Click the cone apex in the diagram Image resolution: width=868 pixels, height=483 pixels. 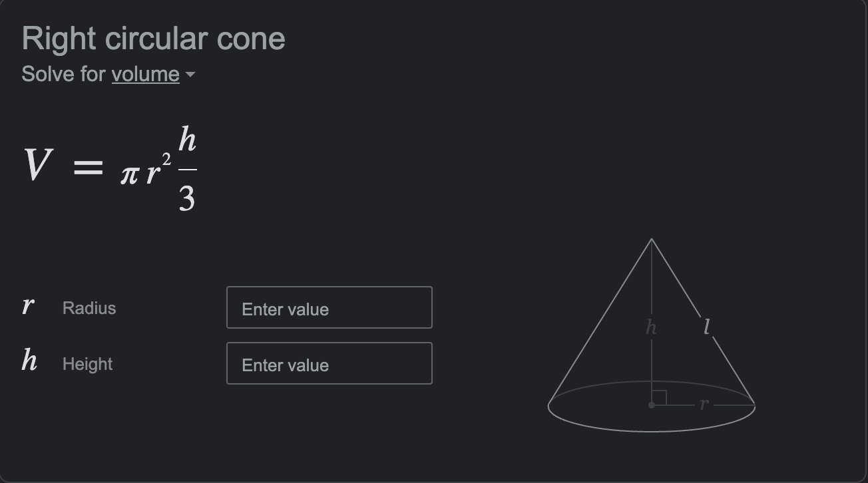click(652, 240)
